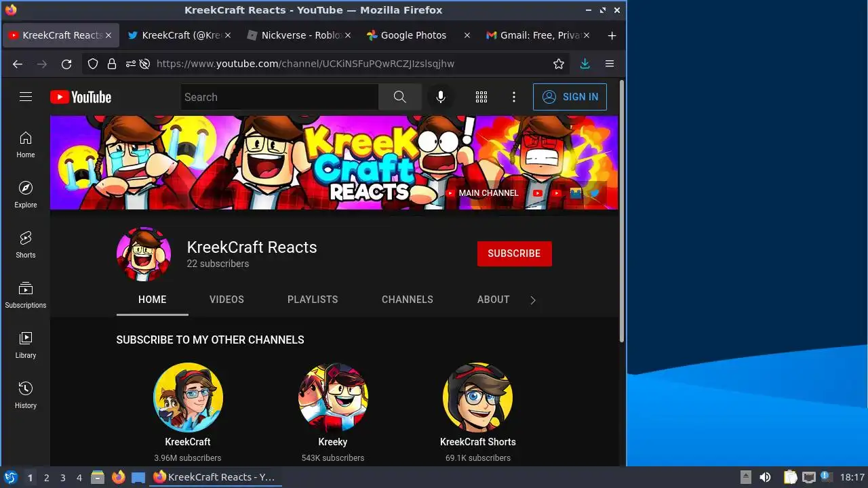The image size is (868, 488).
Task: Open Library in the sidebar
Action: click(x=26, y=345)
